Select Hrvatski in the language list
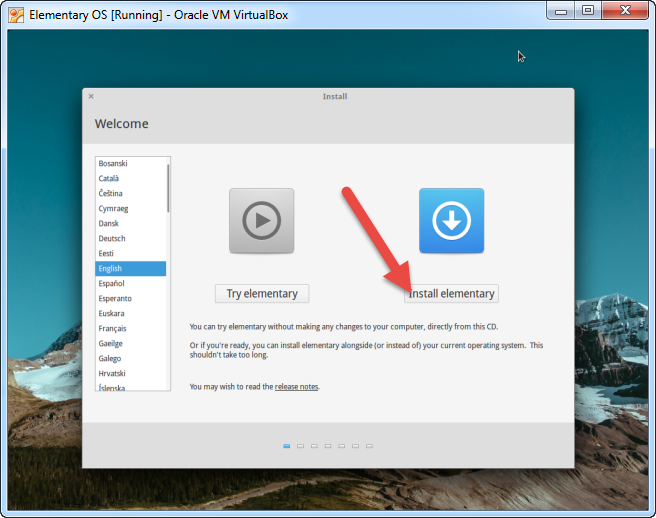This screenshot has width=656, height=518. pos(131,374)
